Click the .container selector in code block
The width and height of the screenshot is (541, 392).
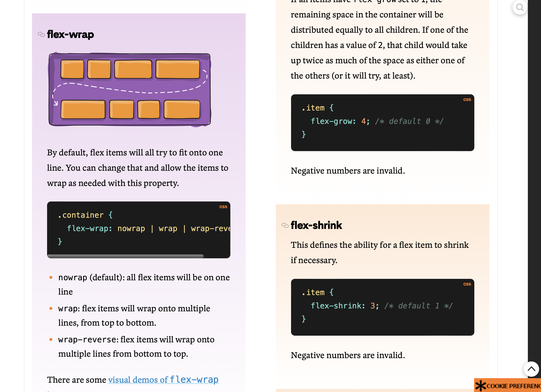[81, 215]
